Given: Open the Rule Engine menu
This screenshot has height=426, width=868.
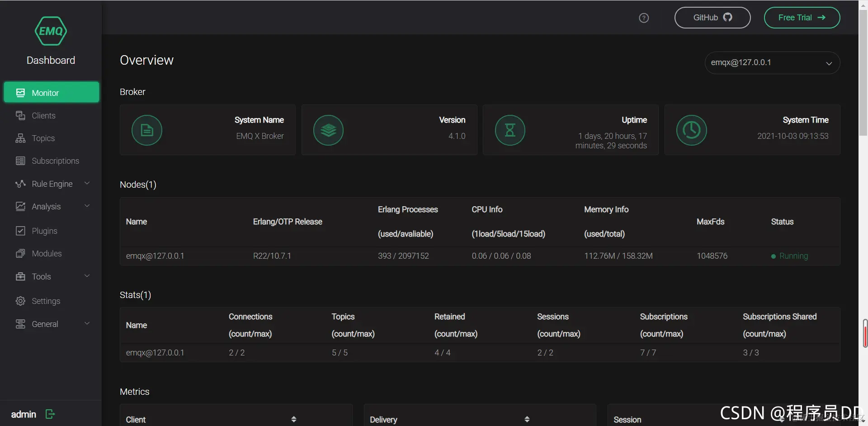Looking at the screenshot, I should (x=52, y=184).
